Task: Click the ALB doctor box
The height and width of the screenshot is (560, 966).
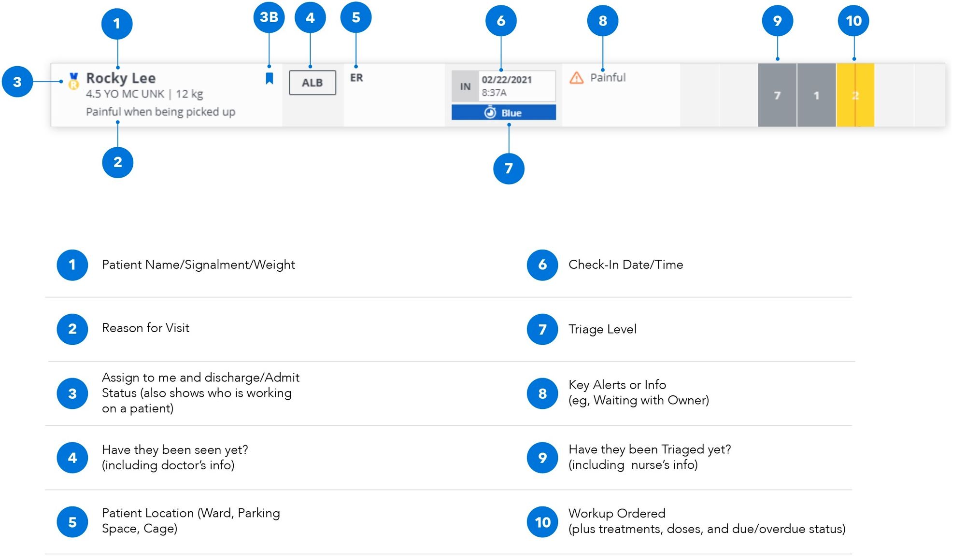Action: [x=313, y=83]
